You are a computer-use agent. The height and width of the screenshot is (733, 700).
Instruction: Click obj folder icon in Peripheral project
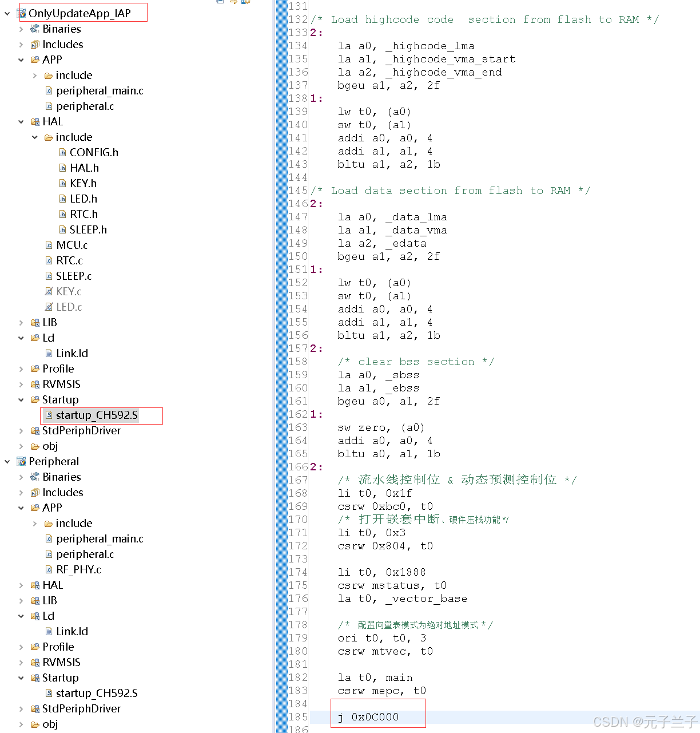pos(35,724)
